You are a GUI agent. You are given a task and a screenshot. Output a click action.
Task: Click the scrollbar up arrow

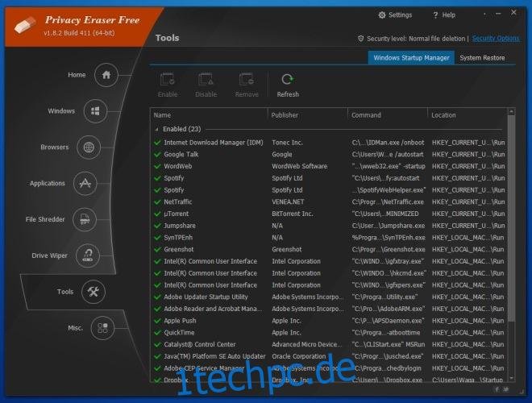511,111
